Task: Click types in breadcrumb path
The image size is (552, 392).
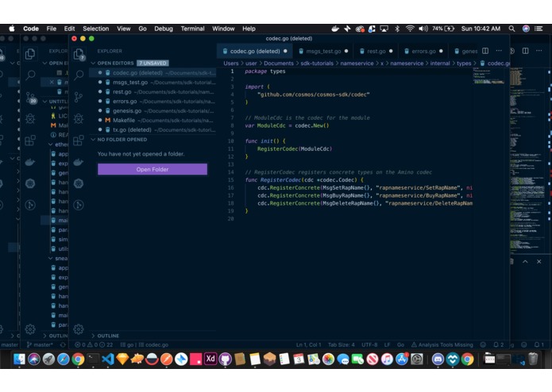Action: point(464,63)
